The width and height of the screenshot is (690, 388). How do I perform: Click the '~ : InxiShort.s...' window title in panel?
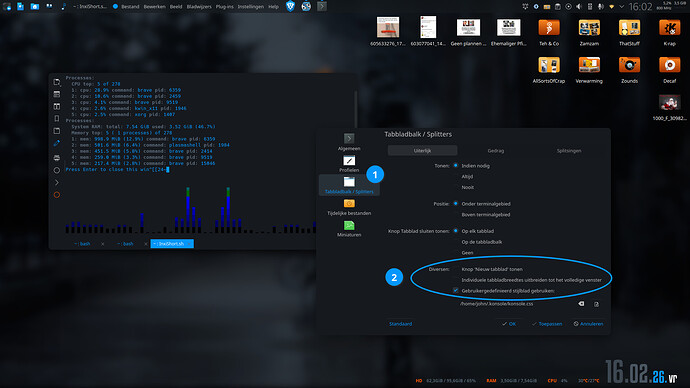pos(90,7)
